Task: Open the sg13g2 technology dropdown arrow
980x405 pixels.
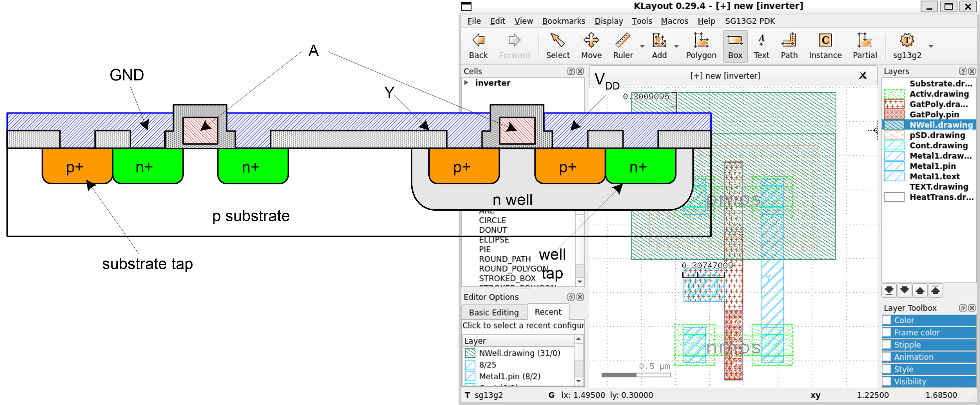Action: point(931,47)
